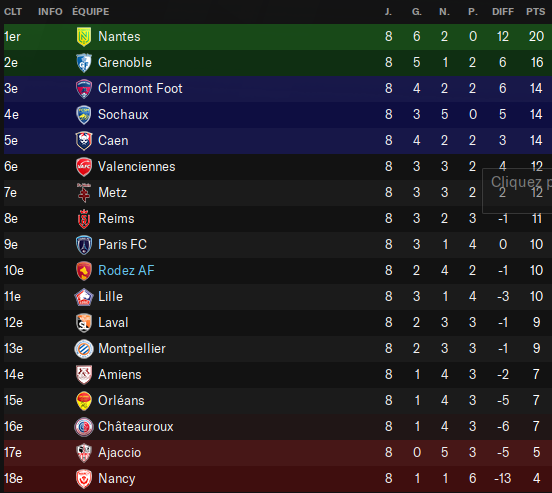
Task: Click the Nantes club crest icon
Action: pos(84,37)
